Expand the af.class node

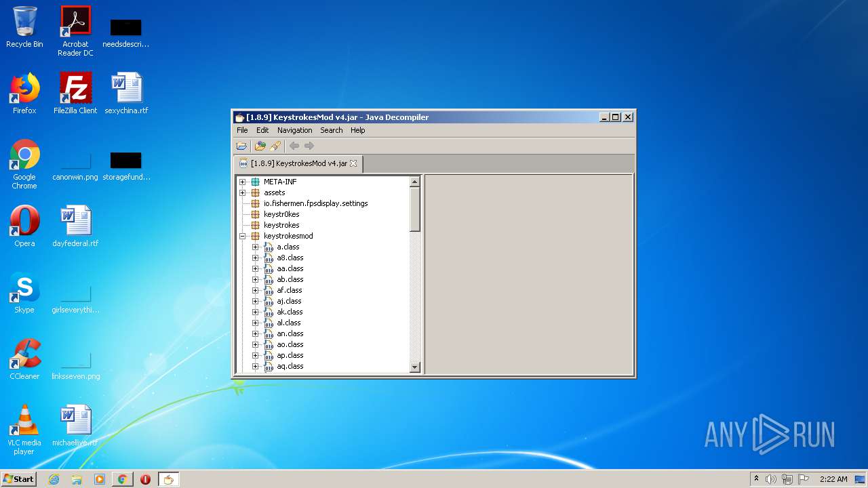[x=256, y=290]
